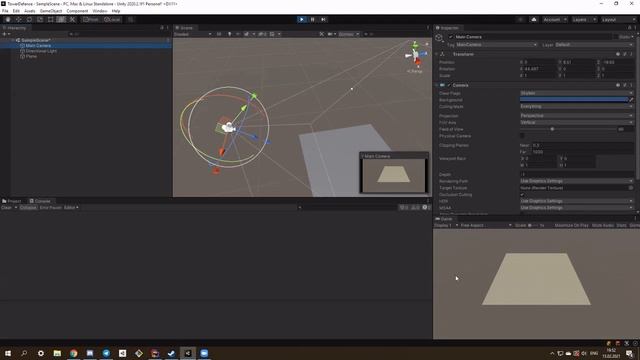640x360 pixels.
Task: Open Culling Mask dropdown
Action: [x=577, y=106]
